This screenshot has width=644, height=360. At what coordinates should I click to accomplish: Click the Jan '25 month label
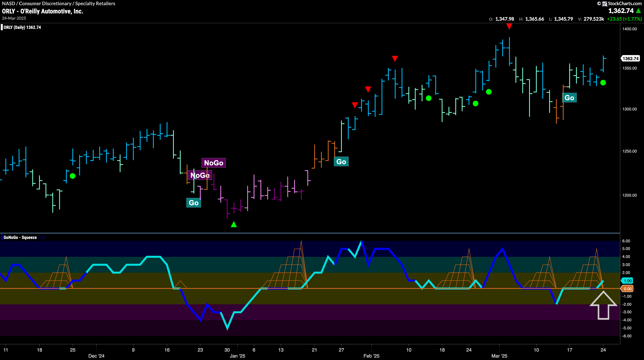point(238,356)
